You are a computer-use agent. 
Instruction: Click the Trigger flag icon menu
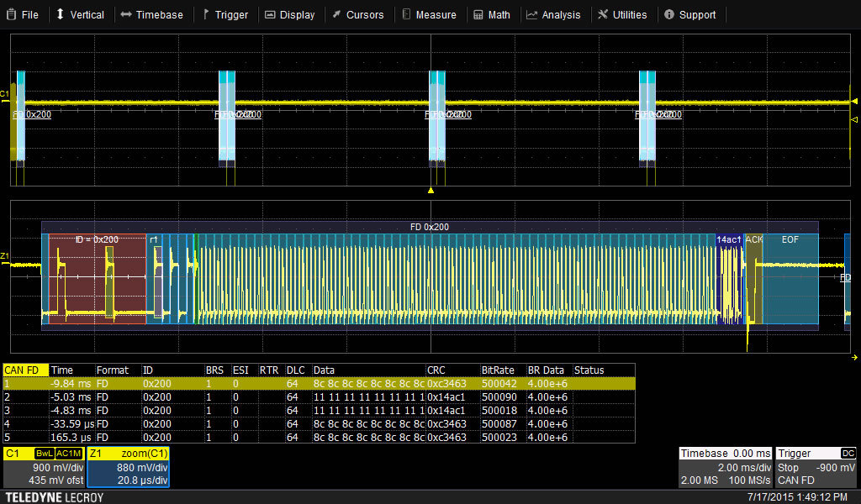[224, 14]
